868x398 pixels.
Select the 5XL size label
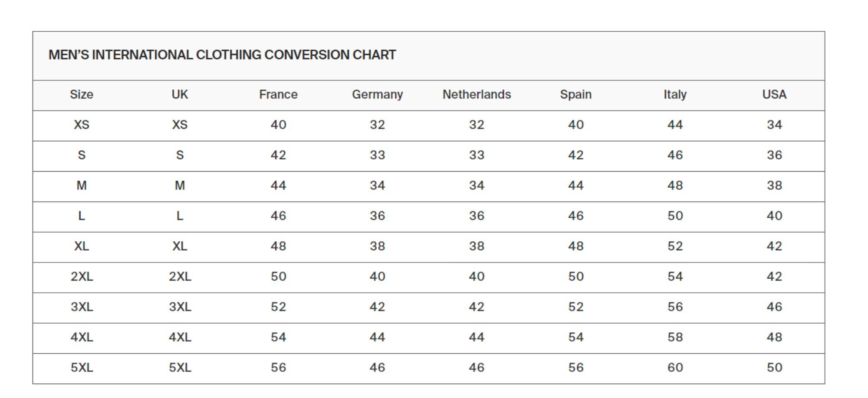click(82, 368)
